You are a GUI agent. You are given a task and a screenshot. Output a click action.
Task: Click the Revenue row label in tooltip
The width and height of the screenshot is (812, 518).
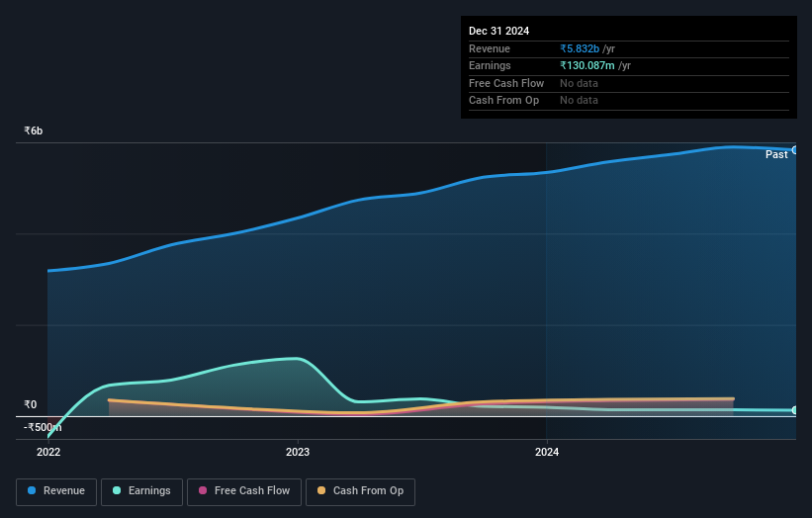(x=490, y=48)
